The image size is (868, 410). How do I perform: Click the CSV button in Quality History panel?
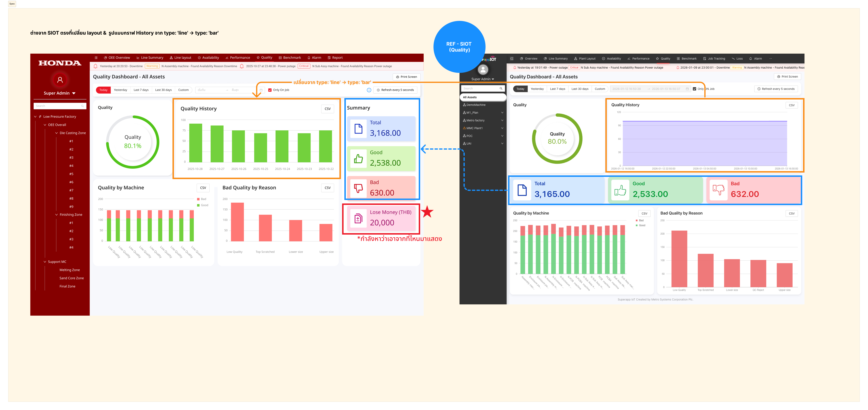[328, 109]
